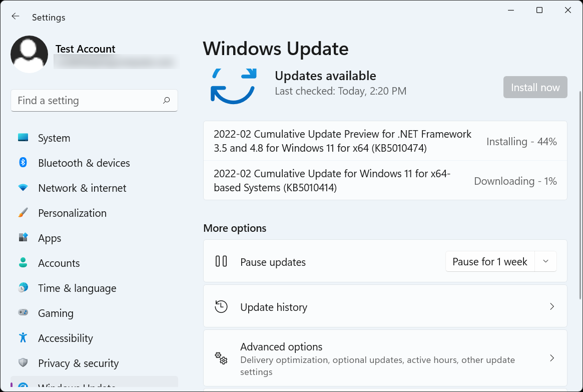The height and width of the screenshot is (392, 583).
Task: Open the Update history row
Action: (385, 306)
